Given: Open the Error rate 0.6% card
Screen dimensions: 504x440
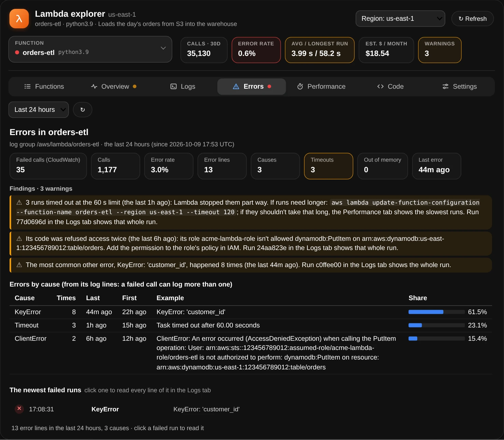Looking at the screenshot, I should click(256, 50).
